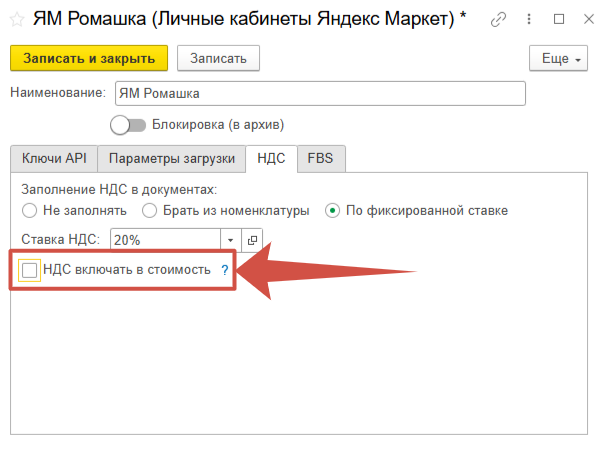Click the Записать button

pyautogui.click(x=218, y=59)
